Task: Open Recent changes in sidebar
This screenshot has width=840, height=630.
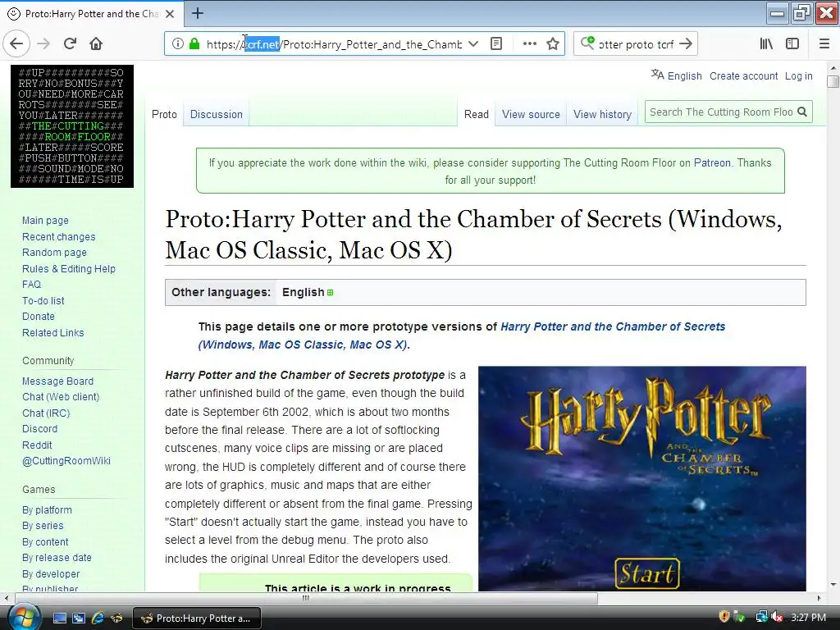Action: pos(59,237)
